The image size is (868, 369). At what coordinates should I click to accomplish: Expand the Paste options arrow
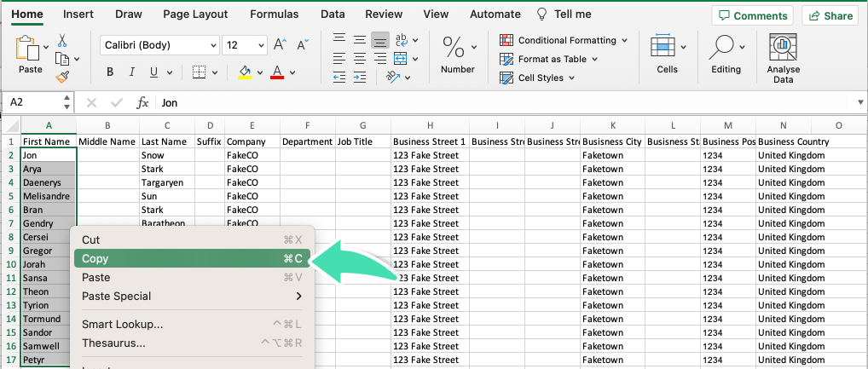tap(46, 47)
